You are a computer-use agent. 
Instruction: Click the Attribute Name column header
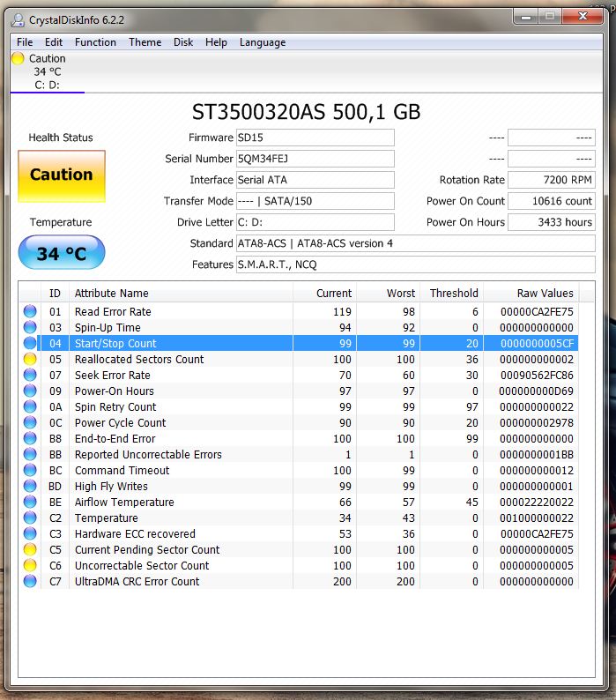click(x=181, y=294)
